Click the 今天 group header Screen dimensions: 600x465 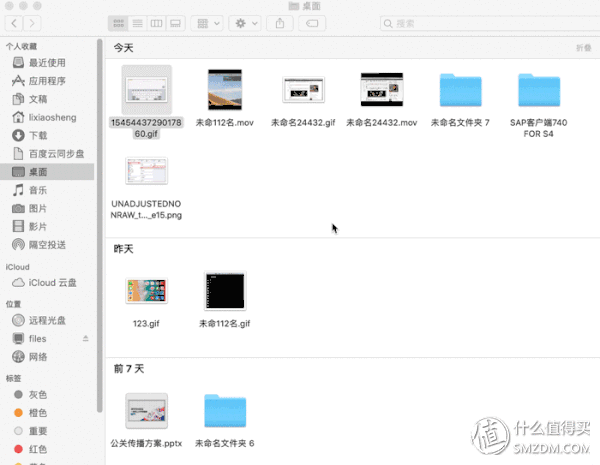124,48
